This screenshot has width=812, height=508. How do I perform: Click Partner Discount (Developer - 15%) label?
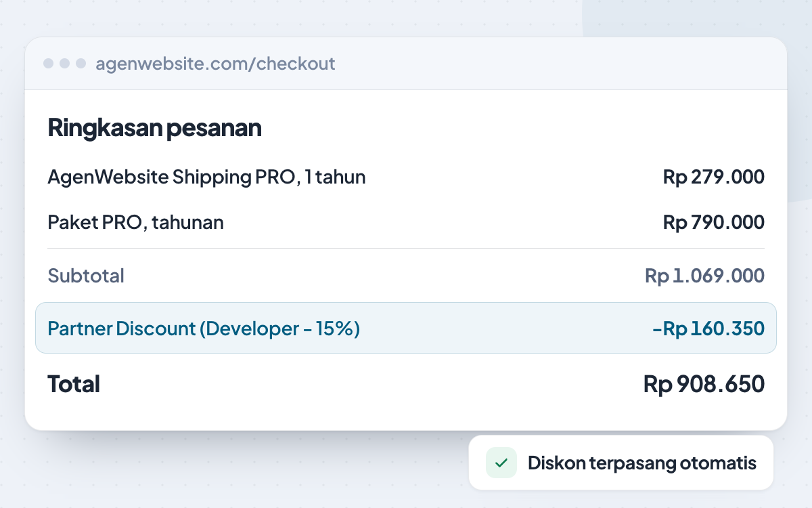point(204,329)
